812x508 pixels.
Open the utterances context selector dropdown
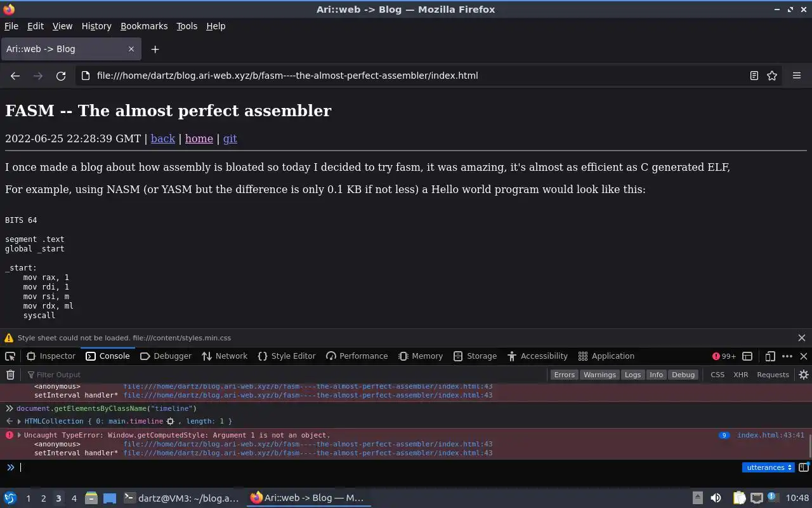click(x=768, y=467)
